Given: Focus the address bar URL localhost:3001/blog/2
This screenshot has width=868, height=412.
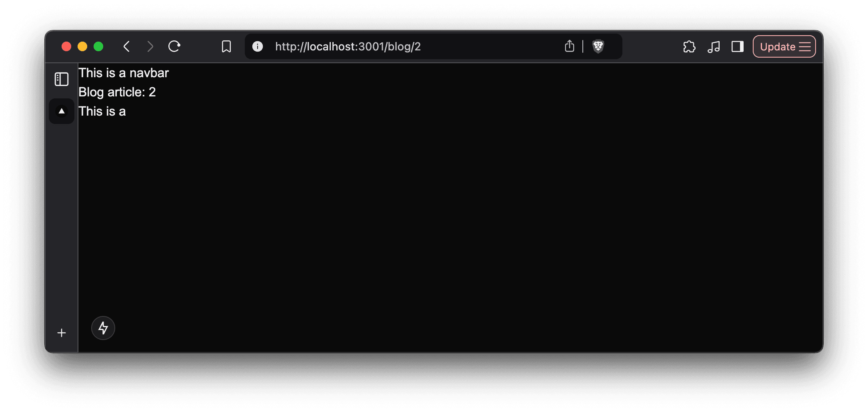Looking at the screenshot, I should [x=348, y=46].
